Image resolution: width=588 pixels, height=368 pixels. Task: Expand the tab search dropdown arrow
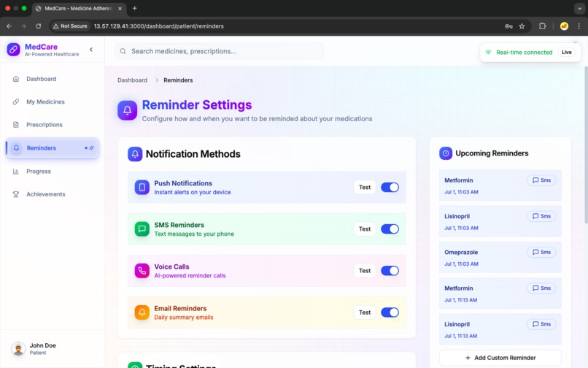coord(580,8)
